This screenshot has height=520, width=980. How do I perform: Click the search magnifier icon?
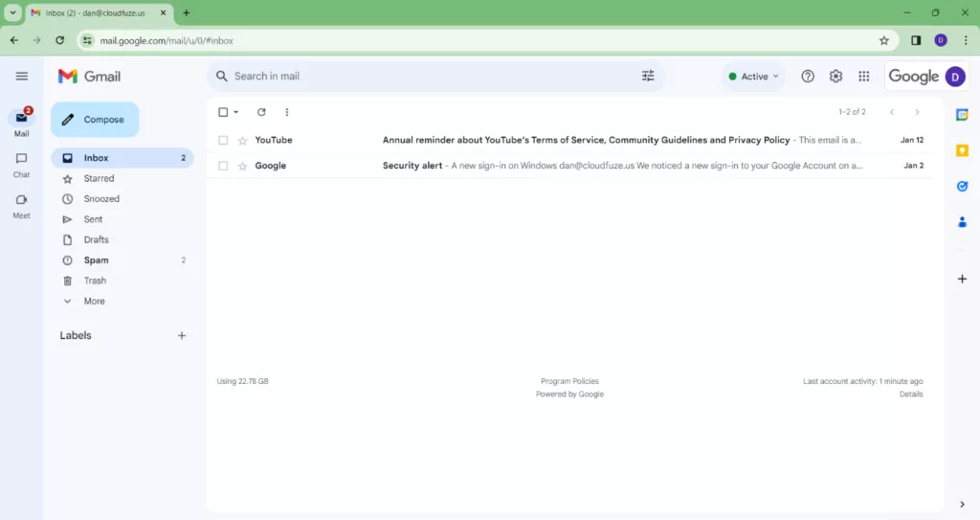(221, 77)
